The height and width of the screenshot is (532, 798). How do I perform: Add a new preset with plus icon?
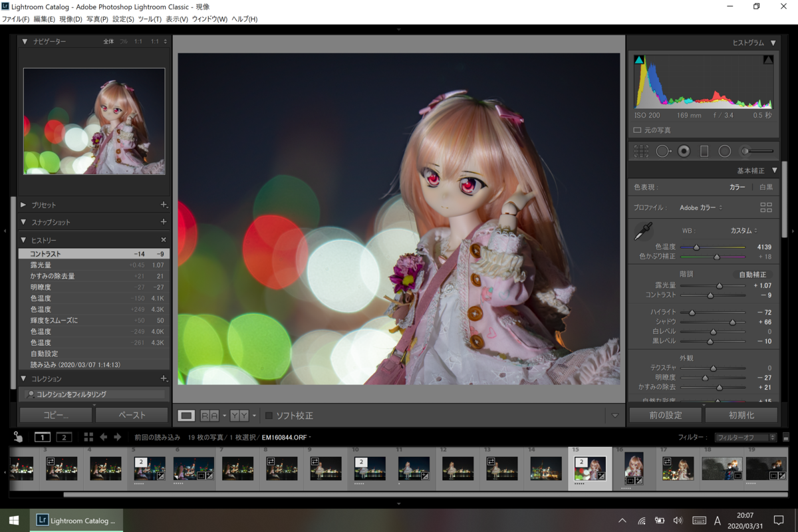click(164, 205)
